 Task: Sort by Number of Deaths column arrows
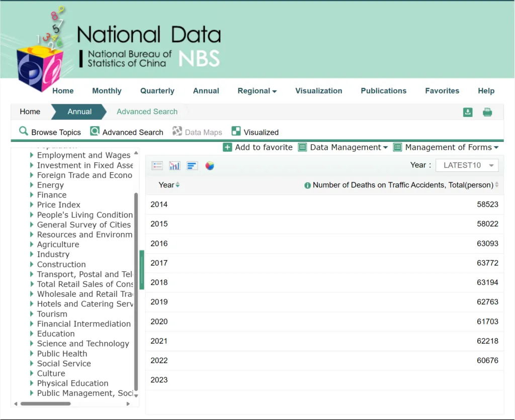[x=497, y=185]
